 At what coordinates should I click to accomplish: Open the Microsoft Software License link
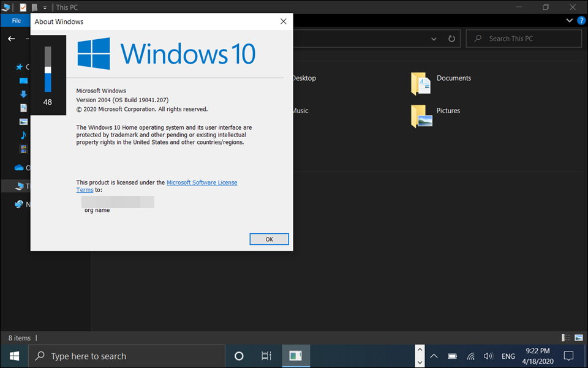[202, 182]
